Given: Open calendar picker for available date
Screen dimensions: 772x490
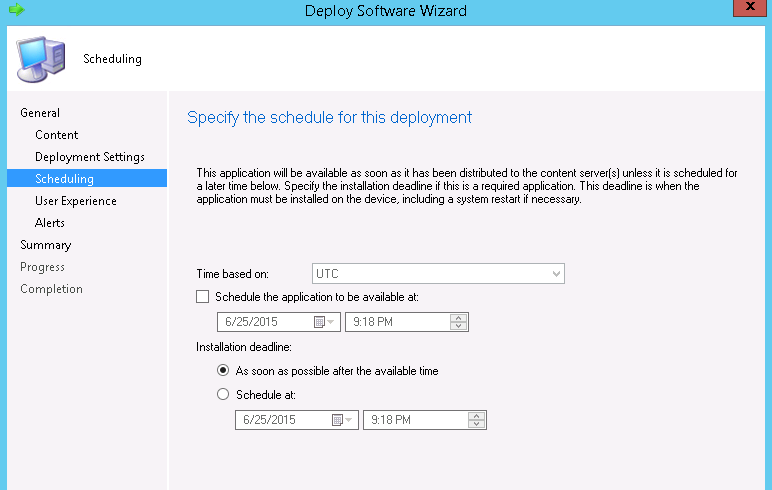Looking at the screenshot, I should click(323, 322).
